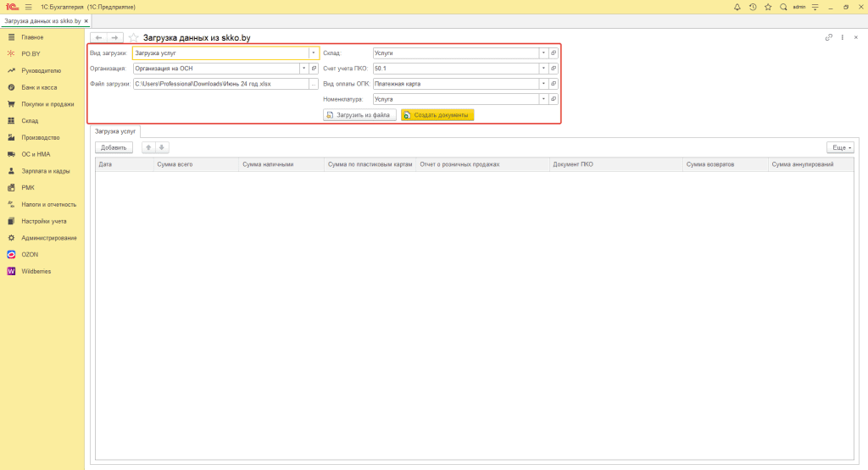Copy link to this form icon
This screenshot has width=868, height=470.
(828, 37)
